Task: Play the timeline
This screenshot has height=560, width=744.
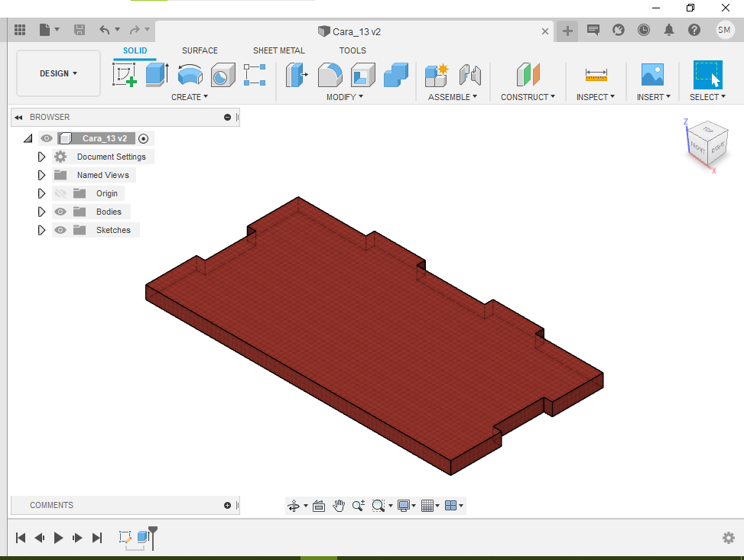Action: point(58,538)
